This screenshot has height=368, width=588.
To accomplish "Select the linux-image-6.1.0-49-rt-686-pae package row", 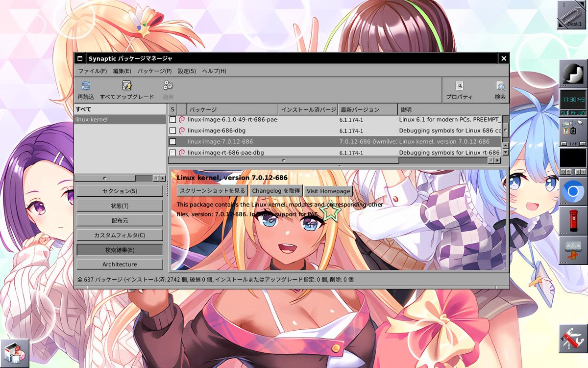I will 335,119.
